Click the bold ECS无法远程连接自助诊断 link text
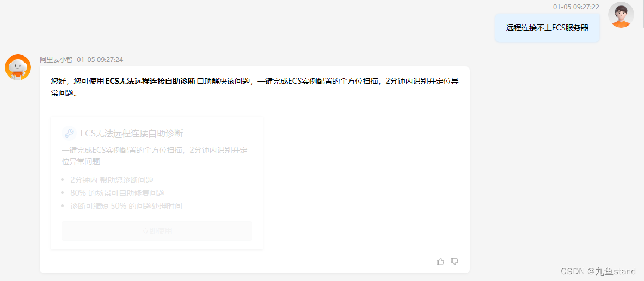The height and width of the screenshot is (281, 644). (150, 81)
